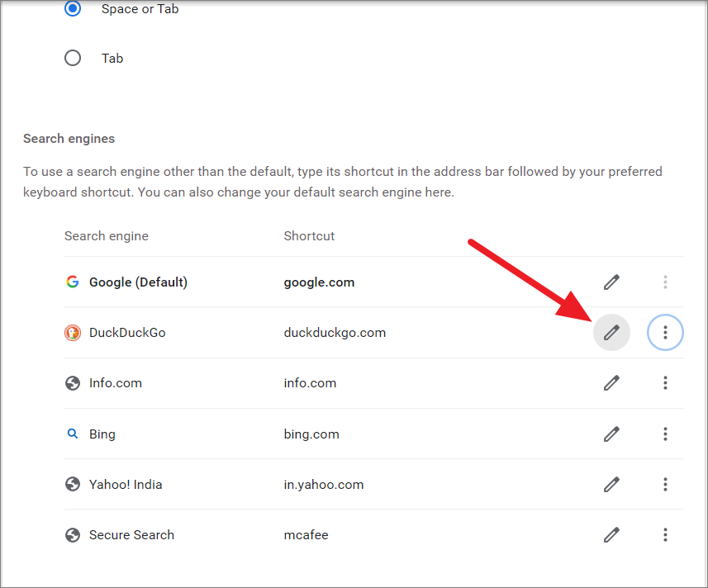Select the Tab radio option
The height and width of the screenshot is (588, 708).
pos(73,58)
